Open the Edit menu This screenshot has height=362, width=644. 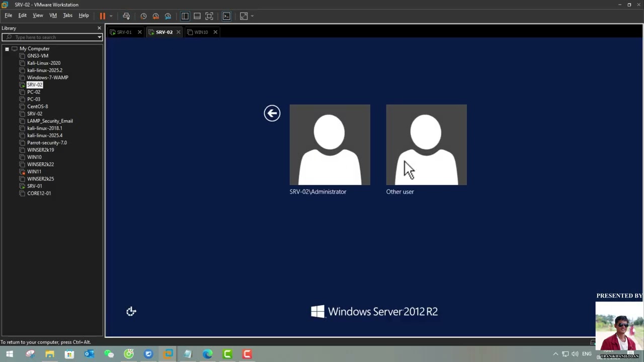23,16
